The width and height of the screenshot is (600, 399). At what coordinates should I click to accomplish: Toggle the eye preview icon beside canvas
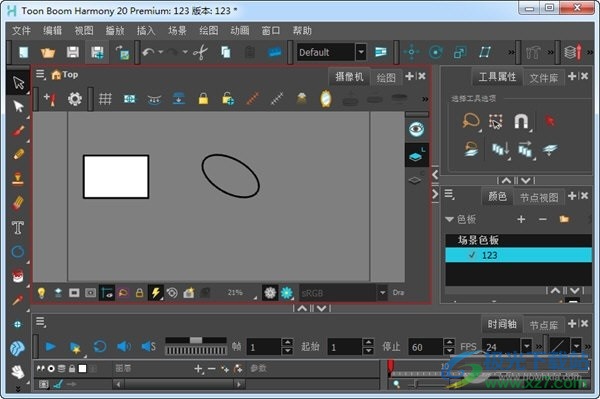(x=416, y=129)
